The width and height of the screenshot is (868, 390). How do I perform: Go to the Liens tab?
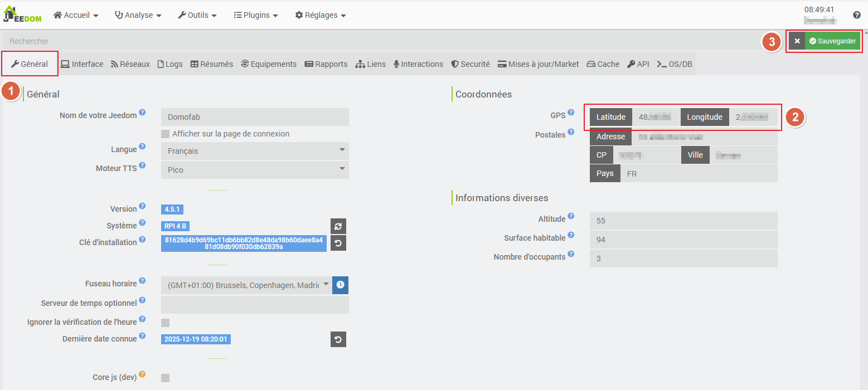[x=371, y=64]
